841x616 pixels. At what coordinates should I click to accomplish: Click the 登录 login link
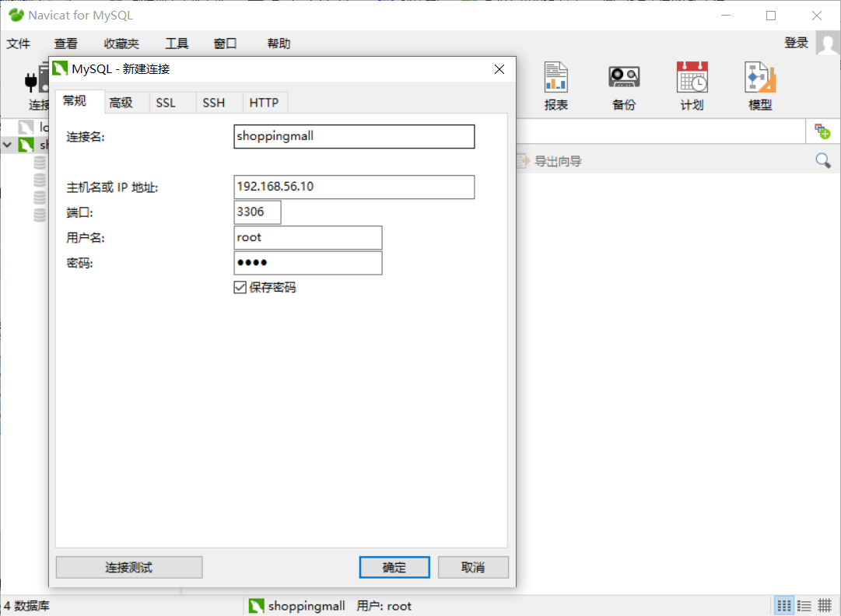coord(796,43)
